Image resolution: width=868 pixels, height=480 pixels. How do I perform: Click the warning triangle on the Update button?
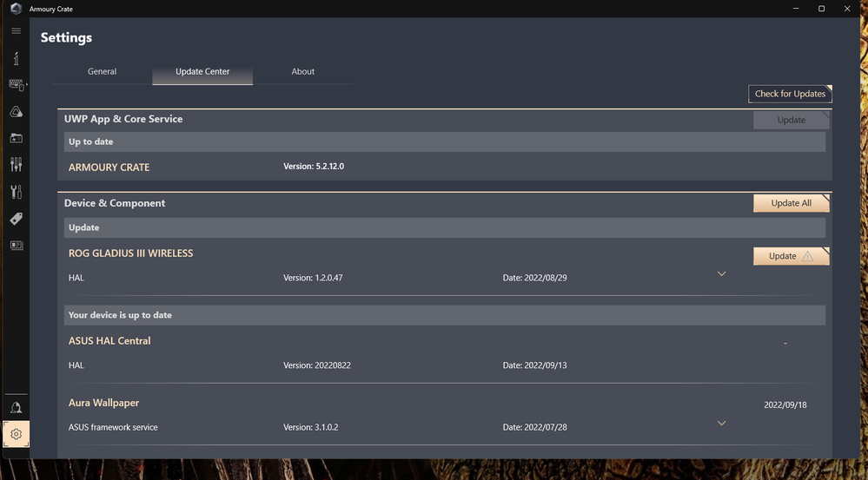tap(808, 256)
